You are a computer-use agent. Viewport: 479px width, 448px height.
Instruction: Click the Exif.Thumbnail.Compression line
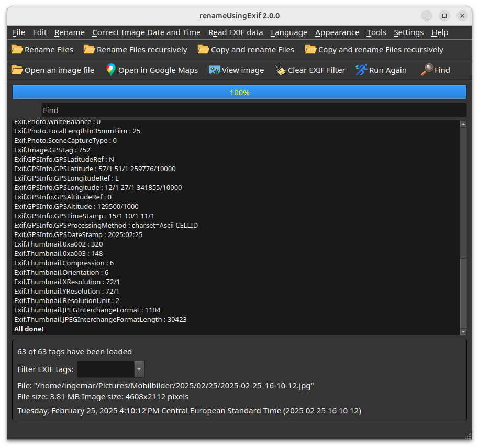pyautogui.click(x=64, y=263)
